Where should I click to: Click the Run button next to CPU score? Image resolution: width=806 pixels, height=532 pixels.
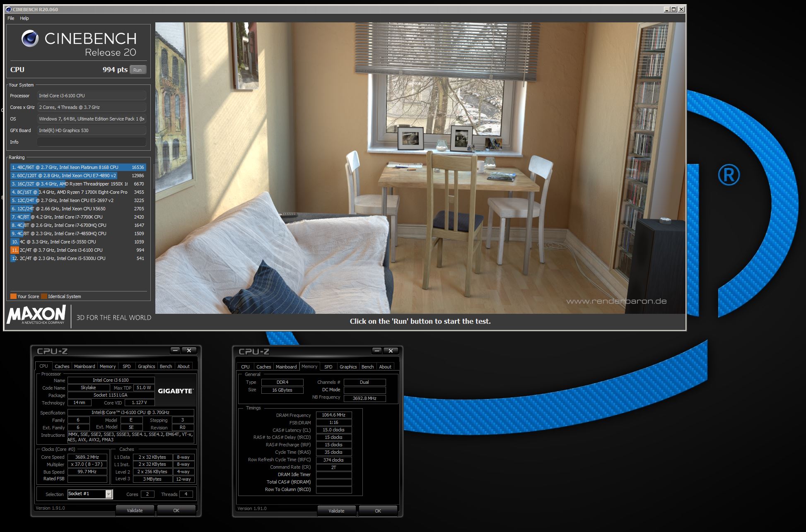point(138,70)
